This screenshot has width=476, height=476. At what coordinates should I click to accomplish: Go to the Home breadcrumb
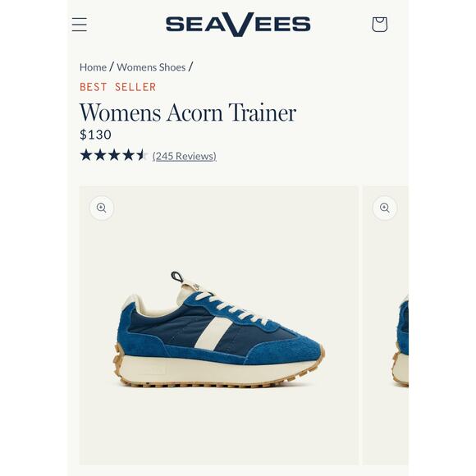point(93,67)
